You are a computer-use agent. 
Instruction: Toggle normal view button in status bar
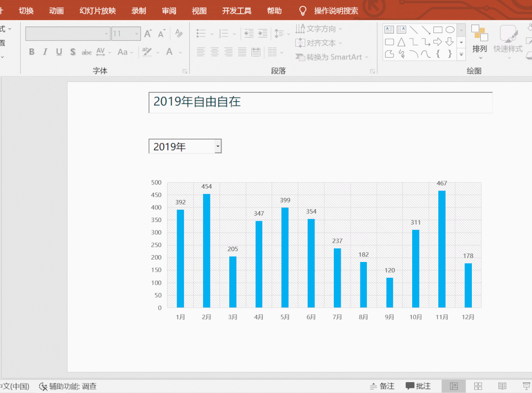(454, 386)
